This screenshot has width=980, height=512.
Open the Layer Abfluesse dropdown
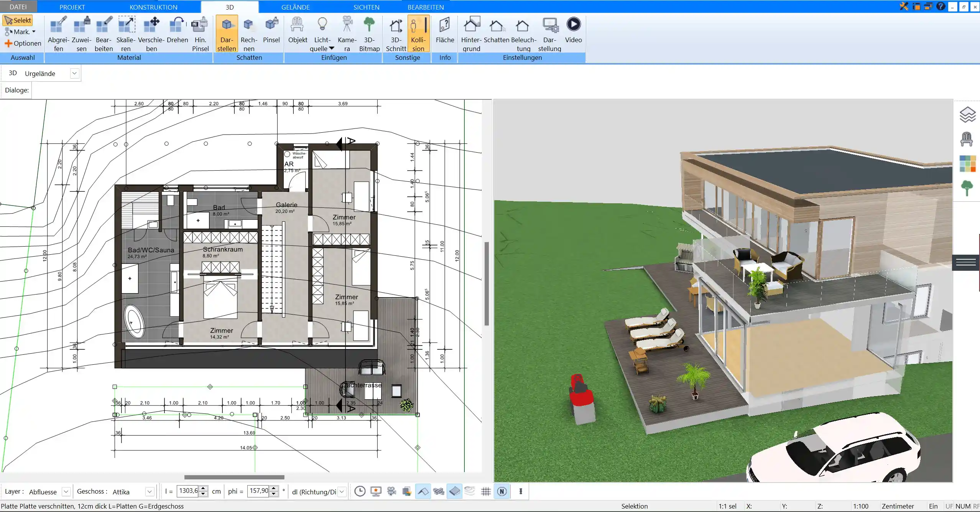click(x=66, y=492)
